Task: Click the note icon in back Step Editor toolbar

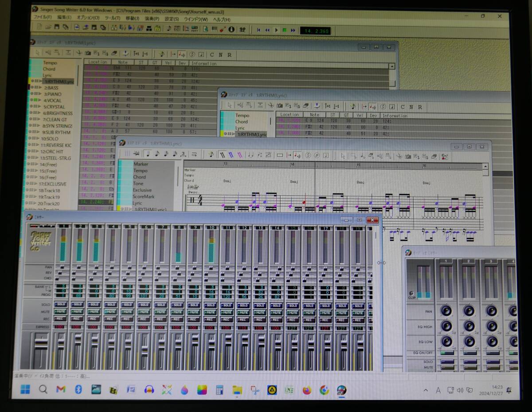Action: [162, 54]
